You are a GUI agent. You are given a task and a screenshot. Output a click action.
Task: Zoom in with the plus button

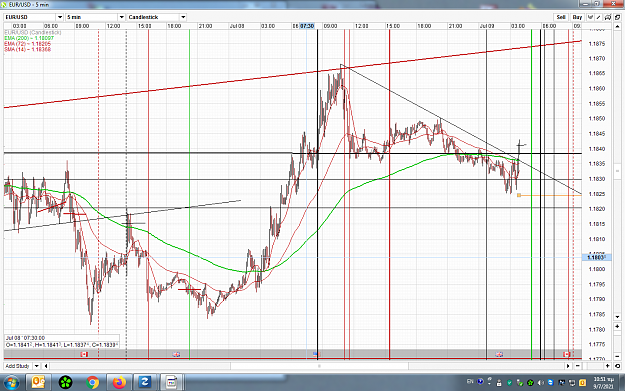click(607, 366)
